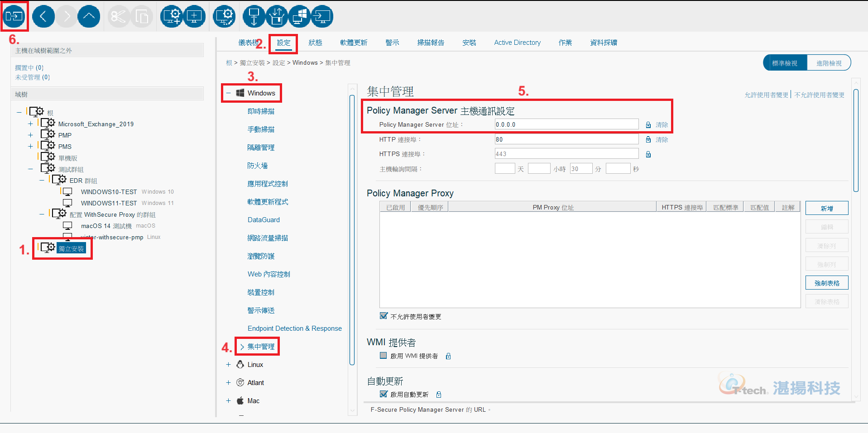The height and width of the screenshot is (433, 868).
Task: Click the add new host icon (monitor with plus)
Action: click(x=194, y=17)
